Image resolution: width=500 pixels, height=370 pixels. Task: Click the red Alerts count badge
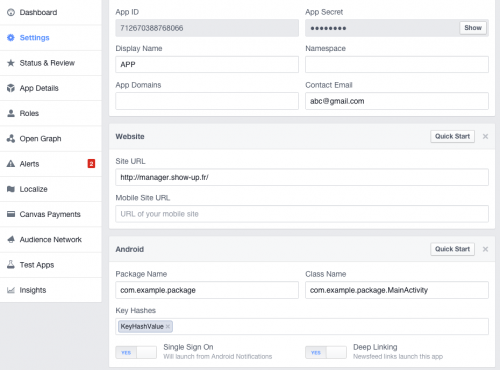91,164
